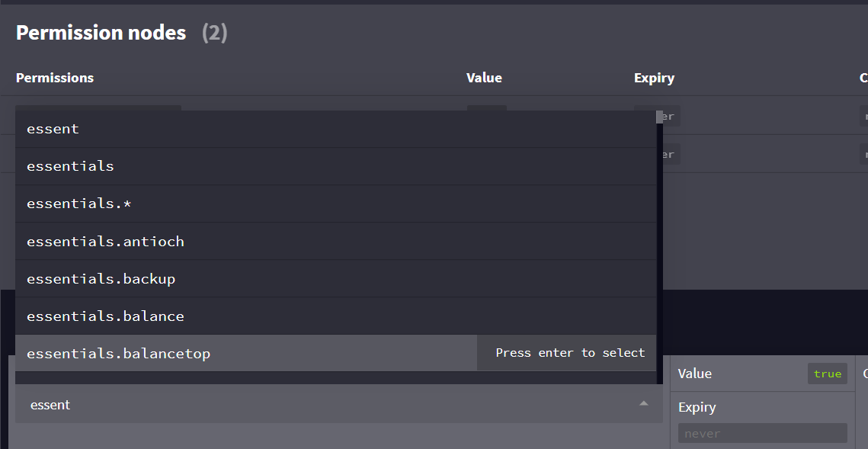The image size is (868, 449).
Task: Toggle the green "true" value badge
Action: (x=827, y=374)
